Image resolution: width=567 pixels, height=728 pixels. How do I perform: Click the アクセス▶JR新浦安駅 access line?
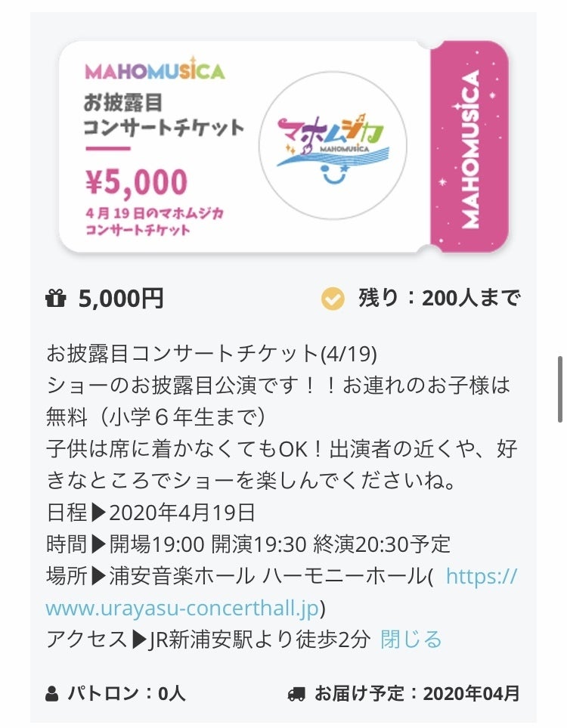[208, 639]
